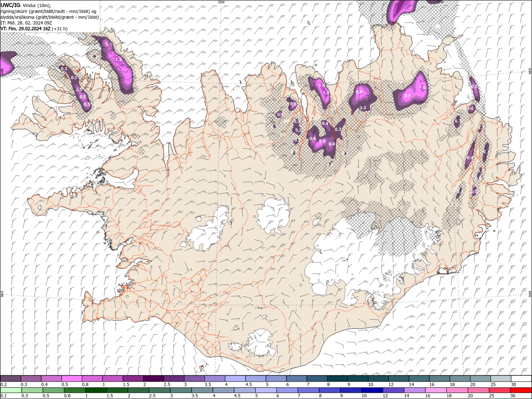Click the 'UWC/IG: Vindur (10m)' title text
532x399 pixels.
pyautogui.click(x=25, y=5)
